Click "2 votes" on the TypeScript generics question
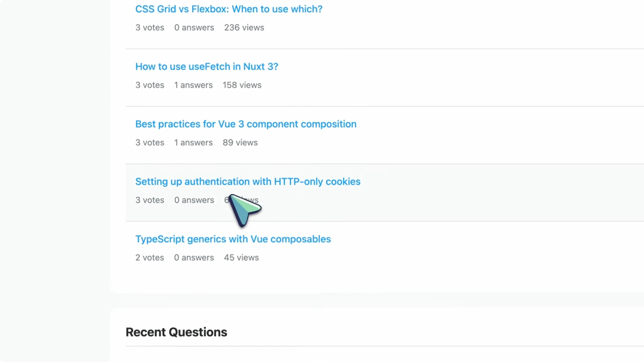The height and width of the screenshot is (362, 644). click(149, 258)
